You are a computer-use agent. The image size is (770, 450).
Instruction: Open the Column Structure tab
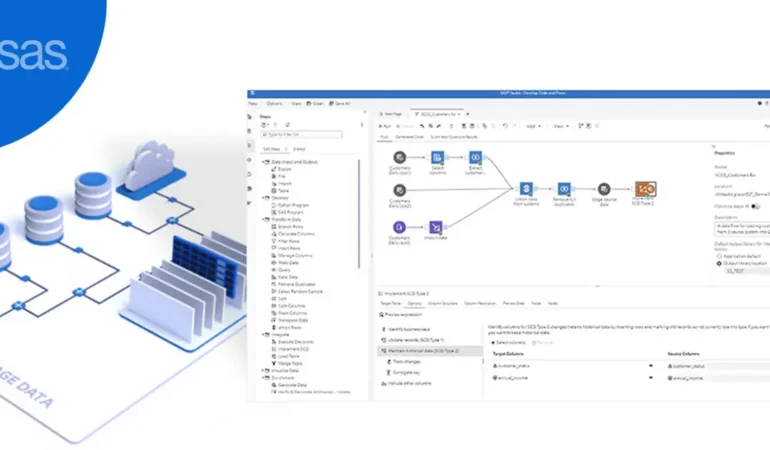tap(442, 304)
